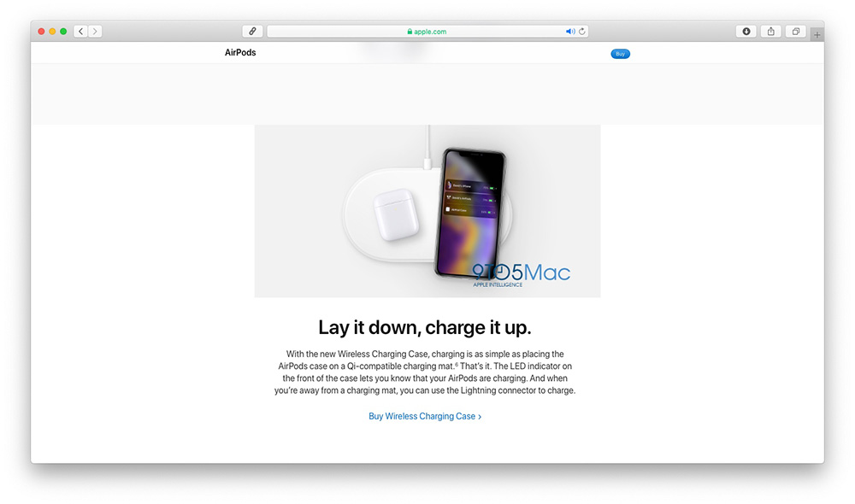Click the 9to5Mac watermark logo

(x=522, y=274)
